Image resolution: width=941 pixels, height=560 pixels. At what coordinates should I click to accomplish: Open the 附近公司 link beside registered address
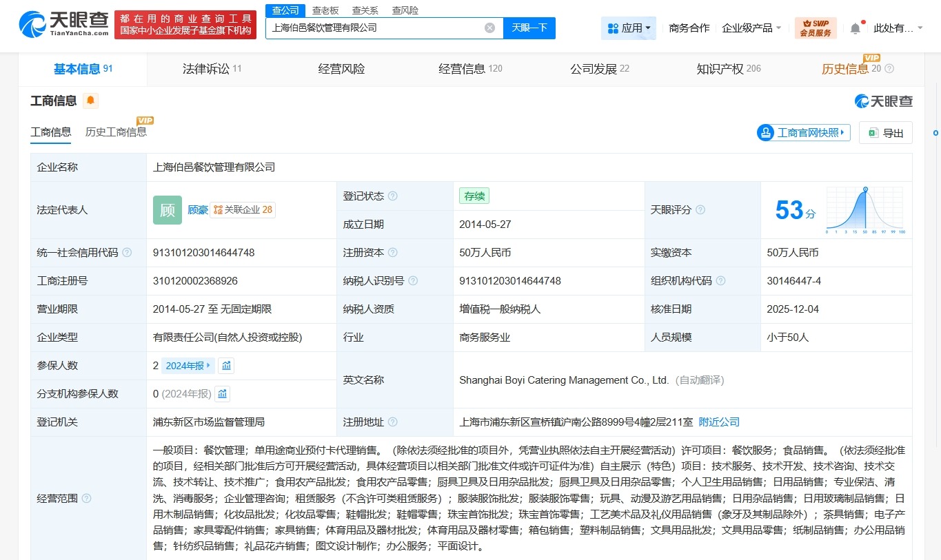click(719, 421)
